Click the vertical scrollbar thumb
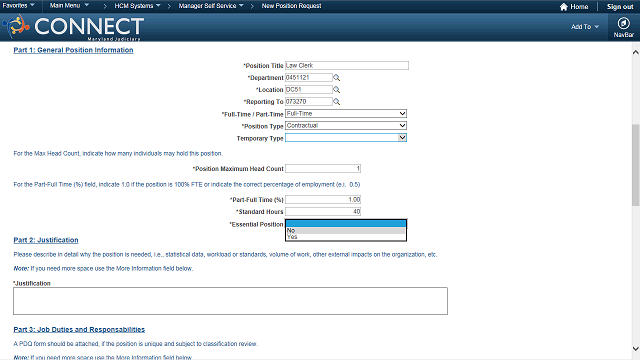The image size is (640, 360). 636,165
